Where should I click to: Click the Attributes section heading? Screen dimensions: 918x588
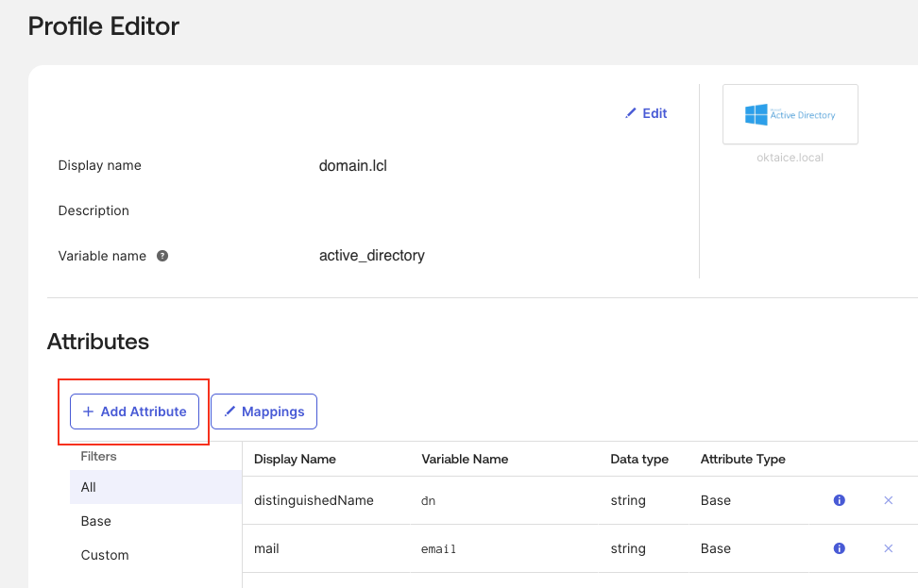point(98,341)
